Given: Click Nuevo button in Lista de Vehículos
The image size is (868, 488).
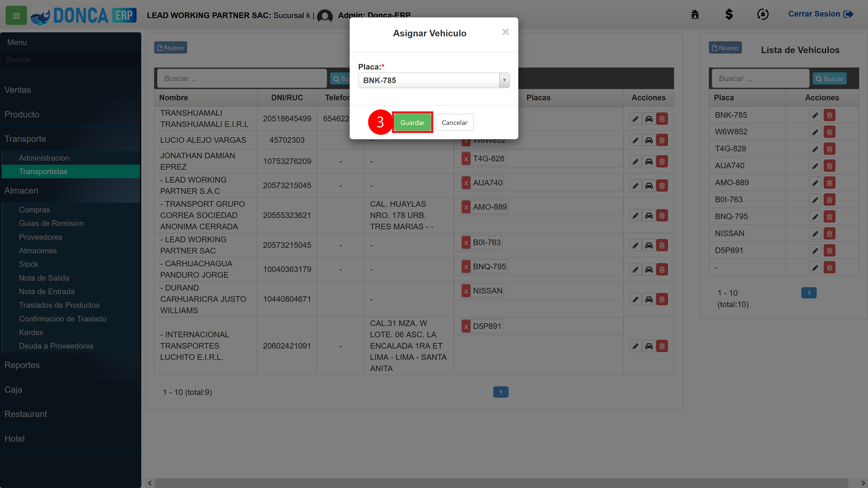Looking at the screenshot, I should click(725, 47).
